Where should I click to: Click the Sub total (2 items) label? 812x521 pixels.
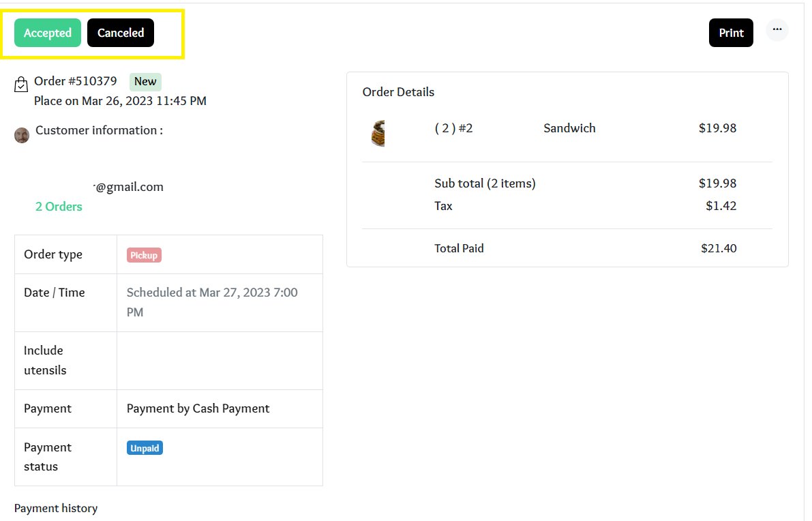pos(485,183)
